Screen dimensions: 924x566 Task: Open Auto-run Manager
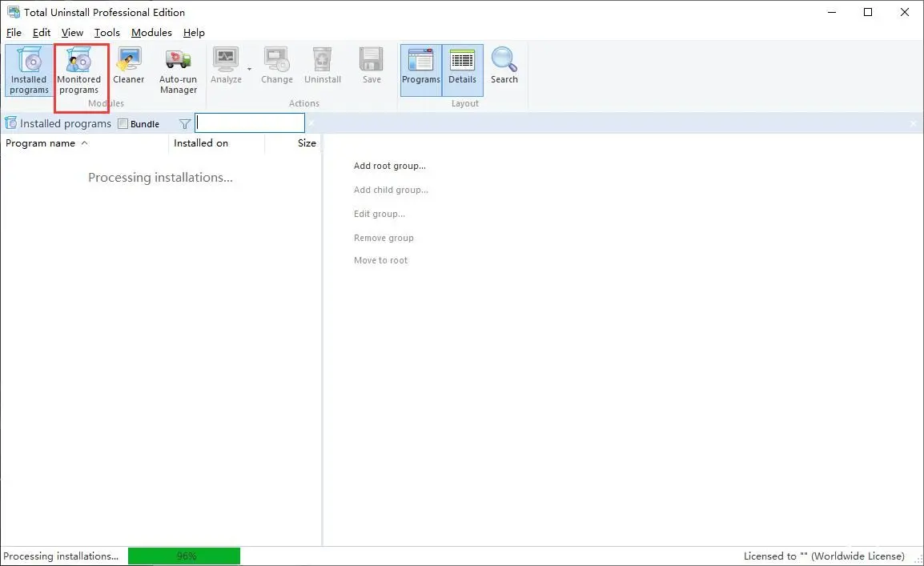click(x=178, y=70)
